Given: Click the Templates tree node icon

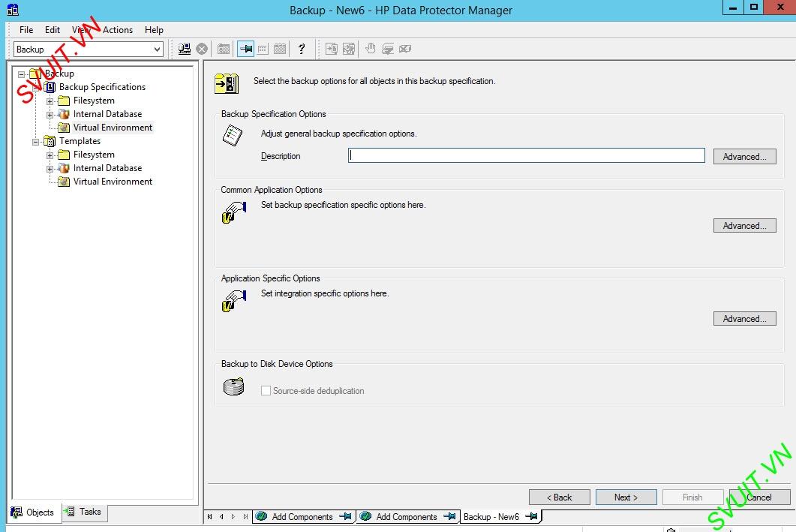Looking at the screenshot, I should tap(50, 141).
